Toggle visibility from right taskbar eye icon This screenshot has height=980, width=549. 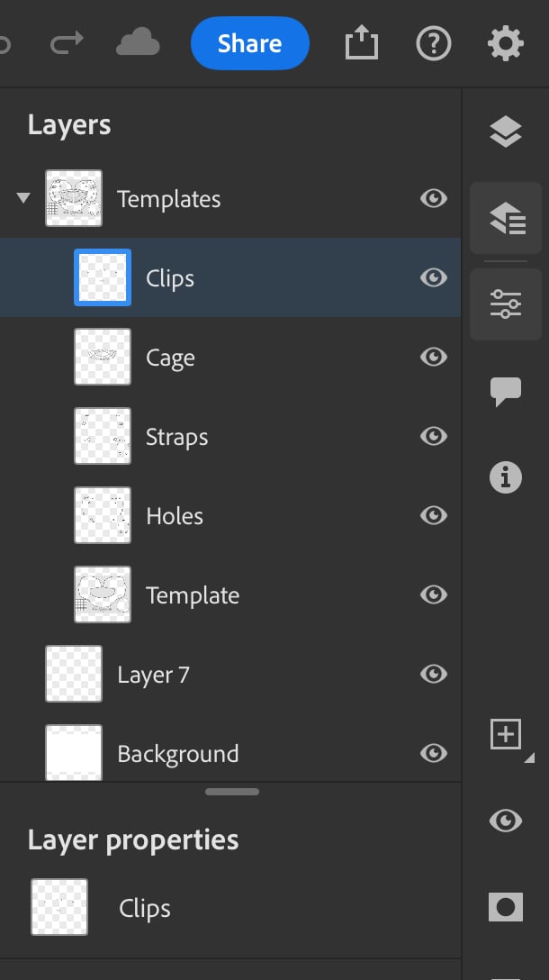[506, 821]
